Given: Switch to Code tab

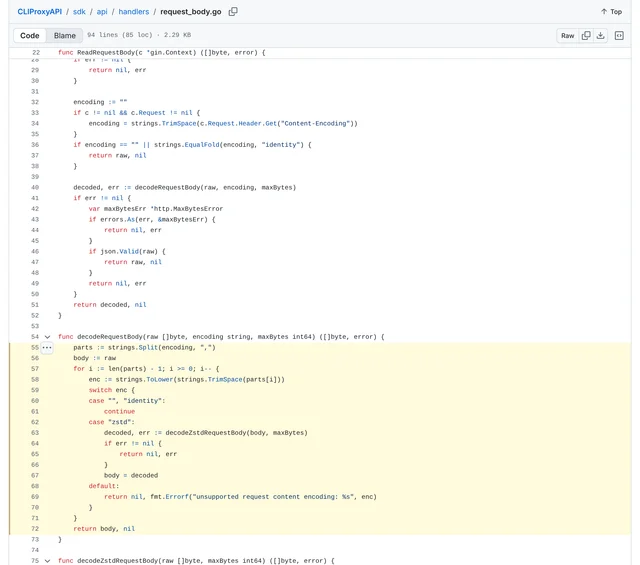Looking at the screenshot, I should pyautogui.click(x=30, y=36).
